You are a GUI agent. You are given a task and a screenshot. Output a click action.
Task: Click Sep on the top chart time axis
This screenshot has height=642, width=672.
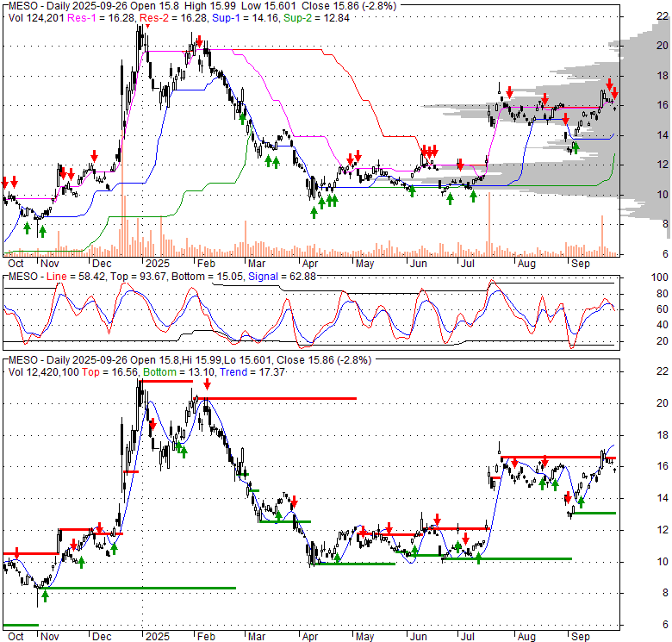click(x=581, y=263)
